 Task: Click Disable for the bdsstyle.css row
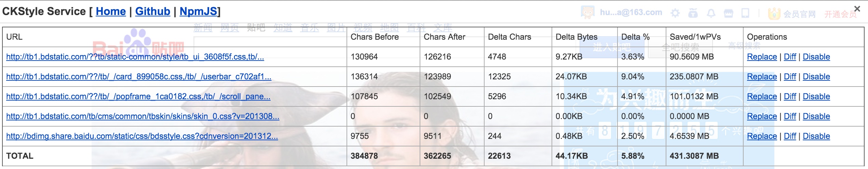[816, 136]
